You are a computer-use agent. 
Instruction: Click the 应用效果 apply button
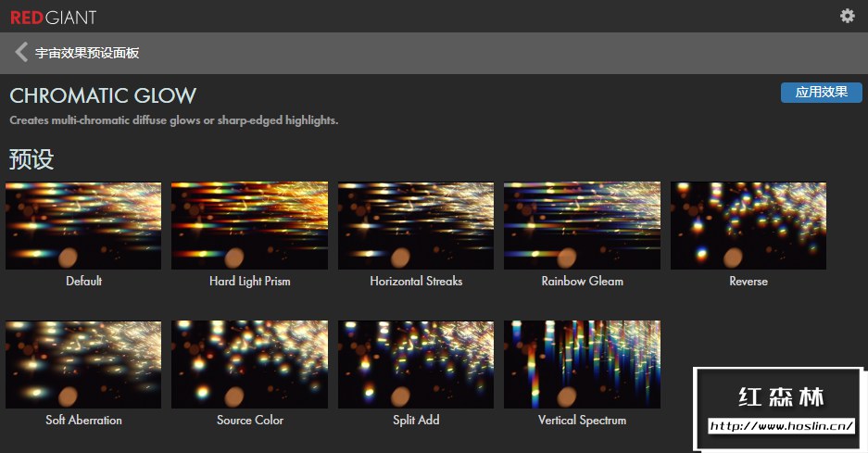point(821,93)
